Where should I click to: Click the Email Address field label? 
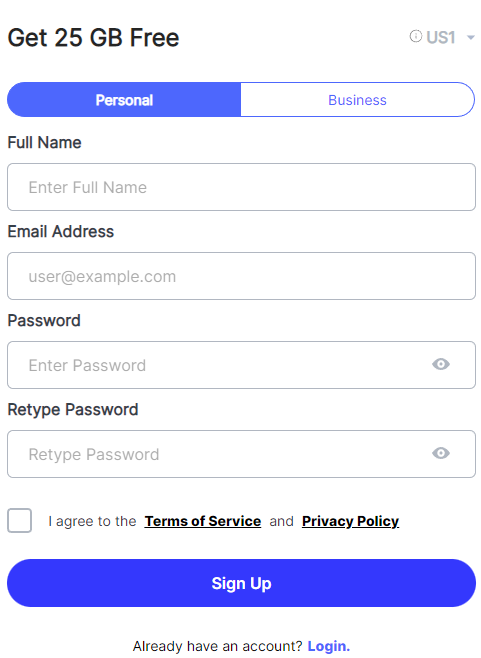pos(60,232)
